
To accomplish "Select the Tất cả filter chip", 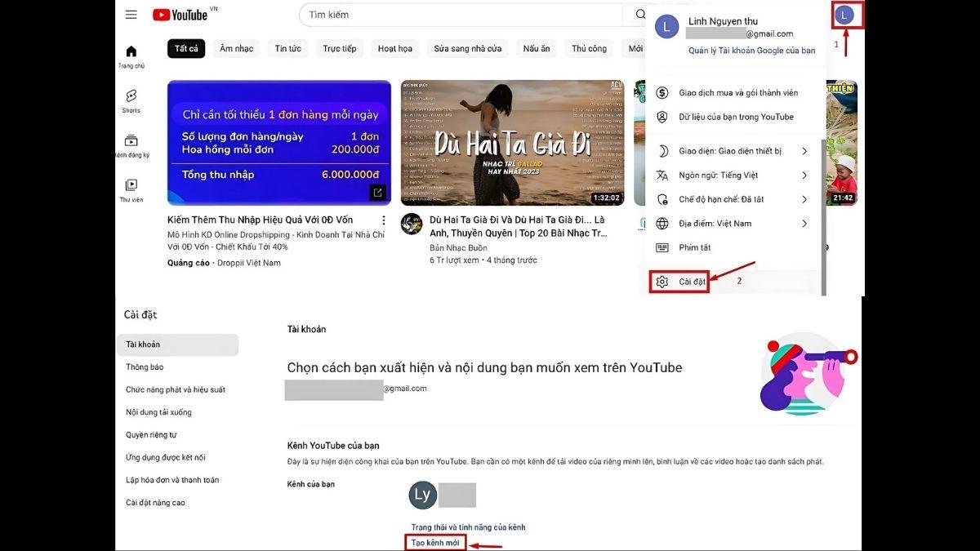I will 186,49.
